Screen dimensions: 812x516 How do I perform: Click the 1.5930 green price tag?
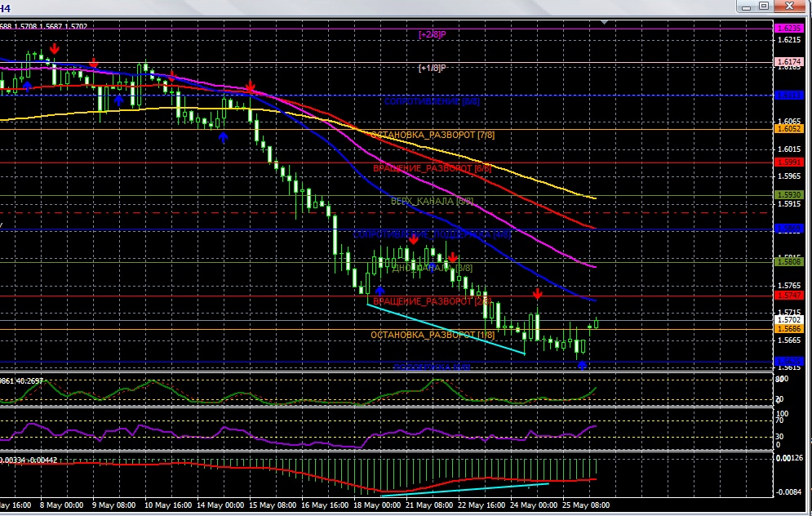tap(788, 195)
